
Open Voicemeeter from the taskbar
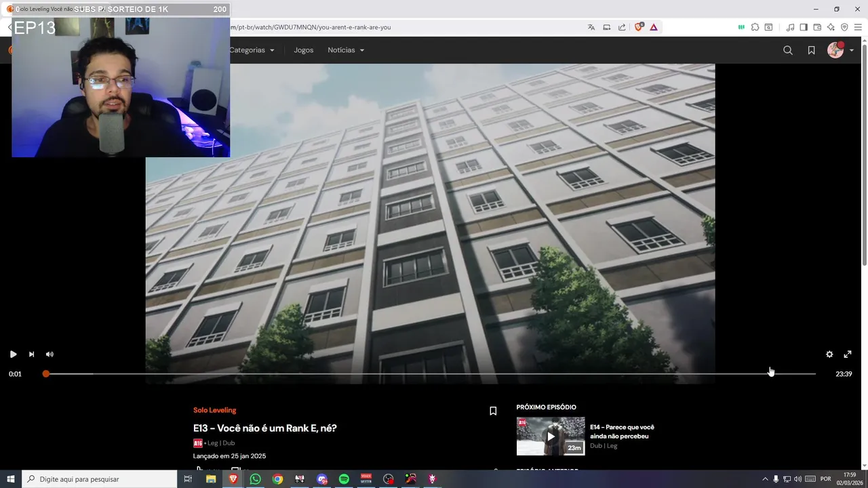tap(366, 479)
